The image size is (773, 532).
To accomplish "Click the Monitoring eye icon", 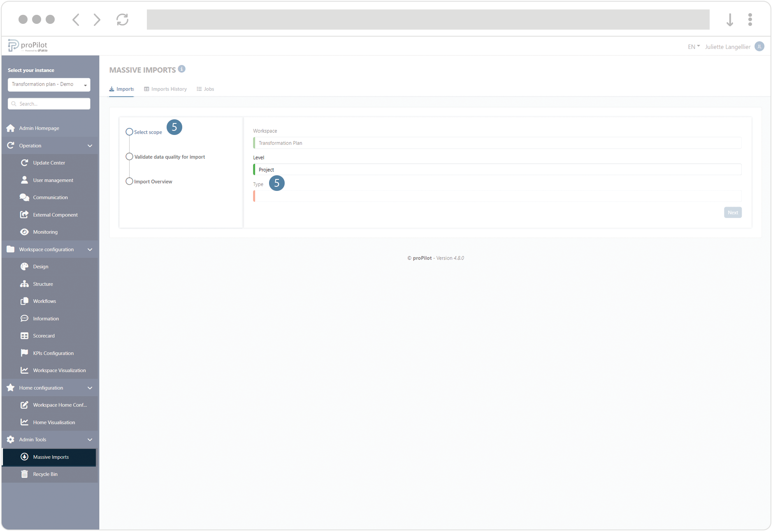I will tap(25, 232).
